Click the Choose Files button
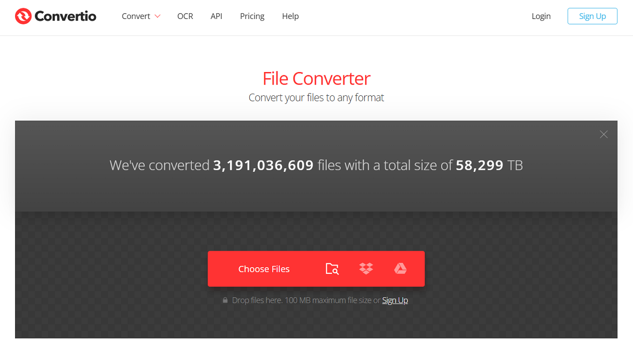 (x=264, y=269)
